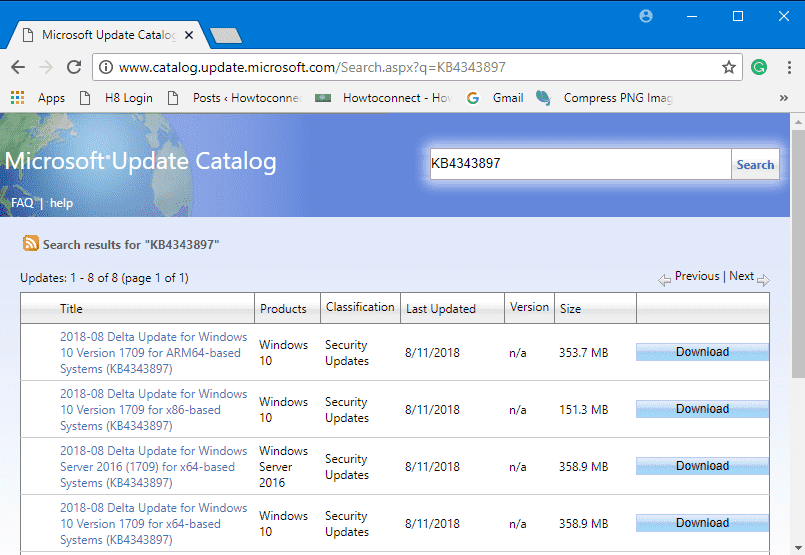Show hidden bookmarks with double chevron
Image resolution: width=805 pixels, height=555 pixels.
783,98
